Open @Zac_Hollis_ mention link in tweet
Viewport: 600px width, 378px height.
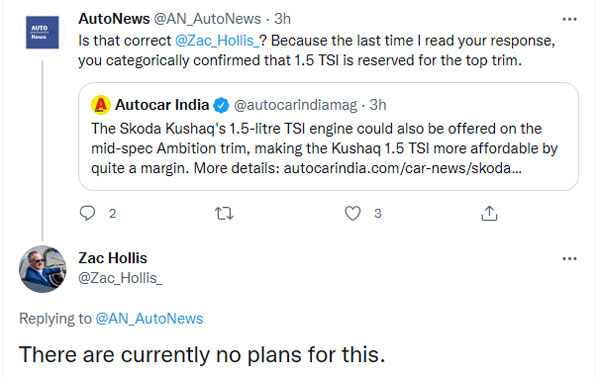tap(217, 41)
